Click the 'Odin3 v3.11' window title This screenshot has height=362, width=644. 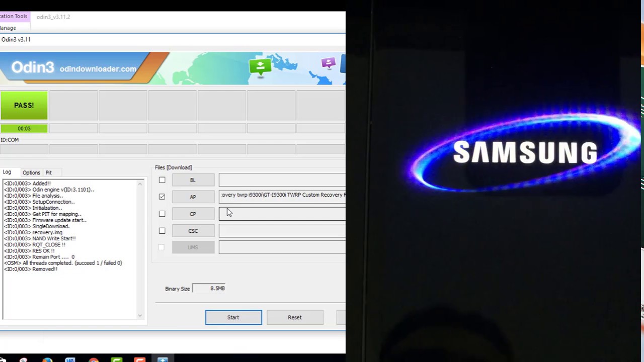(x=16, y=39)
